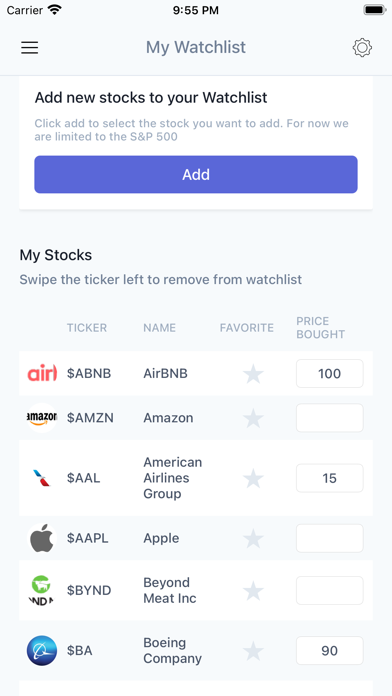This screenshot has width=392, height=696.
Task: Tap the Boeing logo icon
Action: tap(42, 651)
